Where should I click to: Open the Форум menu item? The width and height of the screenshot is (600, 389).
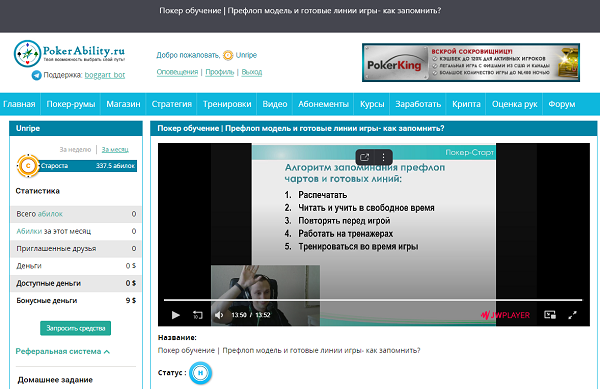pyautogui.click(x=561, y=104)
